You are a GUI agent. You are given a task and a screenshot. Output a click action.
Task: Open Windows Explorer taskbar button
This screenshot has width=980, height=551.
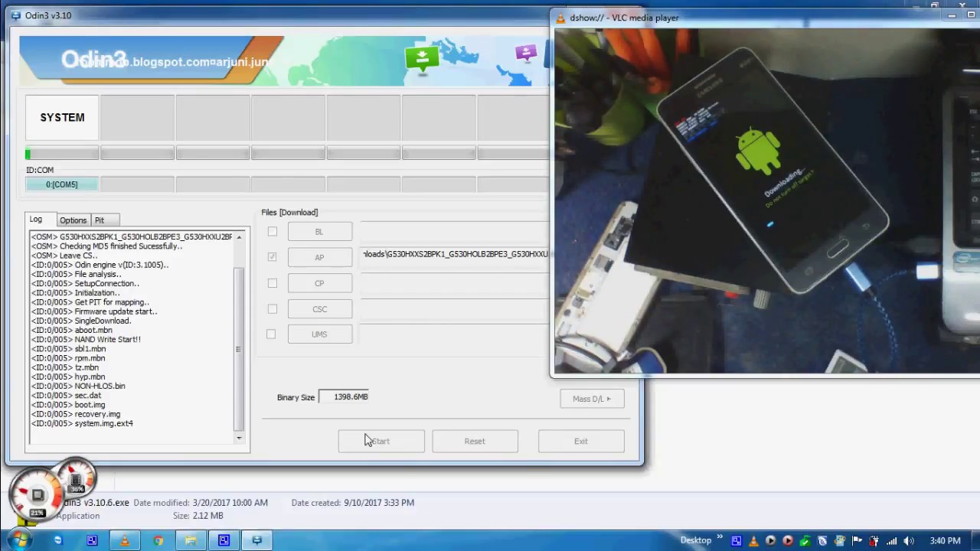(191, 540)
